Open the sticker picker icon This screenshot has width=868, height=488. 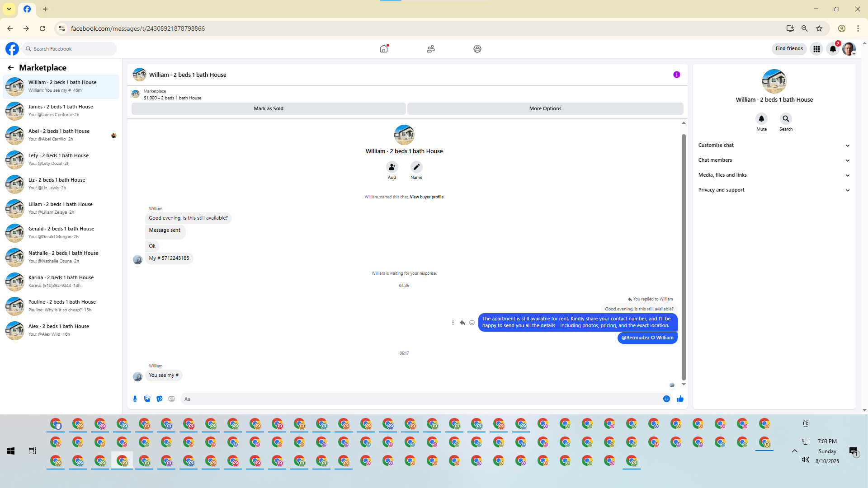click(159, 399)
